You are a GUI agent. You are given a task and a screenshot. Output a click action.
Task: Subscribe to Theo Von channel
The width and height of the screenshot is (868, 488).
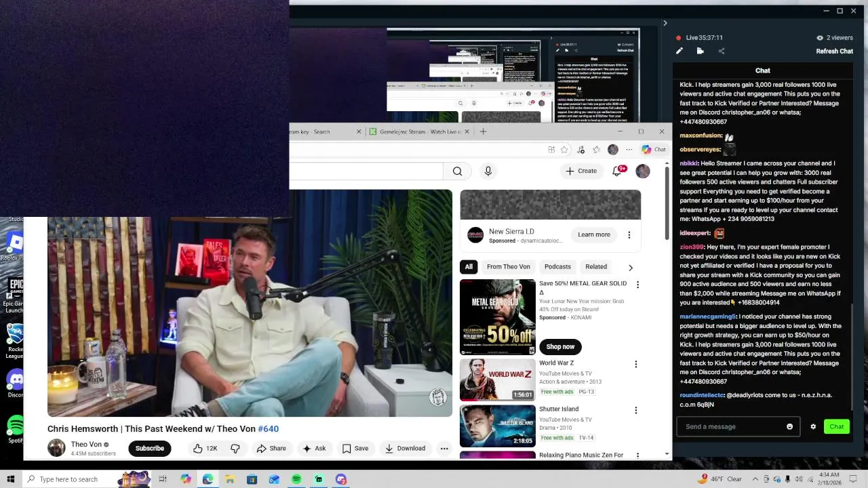tap(149, 449)
